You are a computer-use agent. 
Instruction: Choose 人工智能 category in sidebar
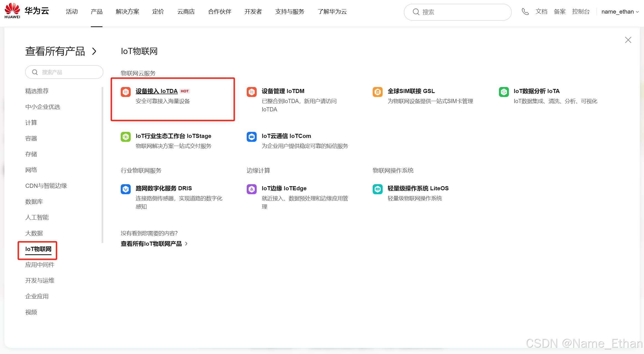[x=37, y=217]
